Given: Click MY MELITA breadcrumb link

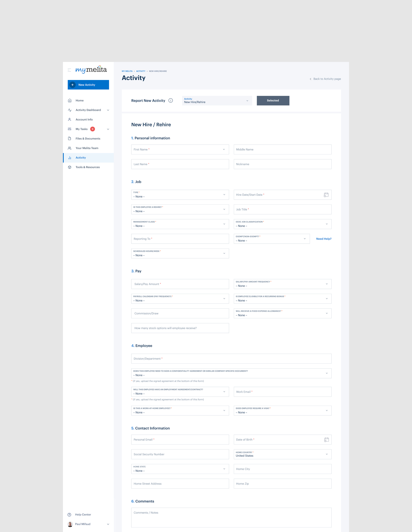Looking at the screenshot, I should (x=127, y=71).
